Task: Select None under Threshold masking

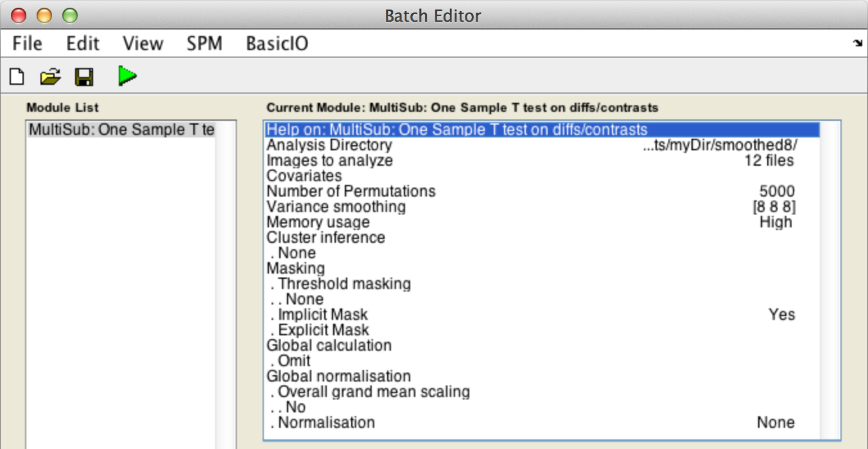Action: click(x=542, y=299)
